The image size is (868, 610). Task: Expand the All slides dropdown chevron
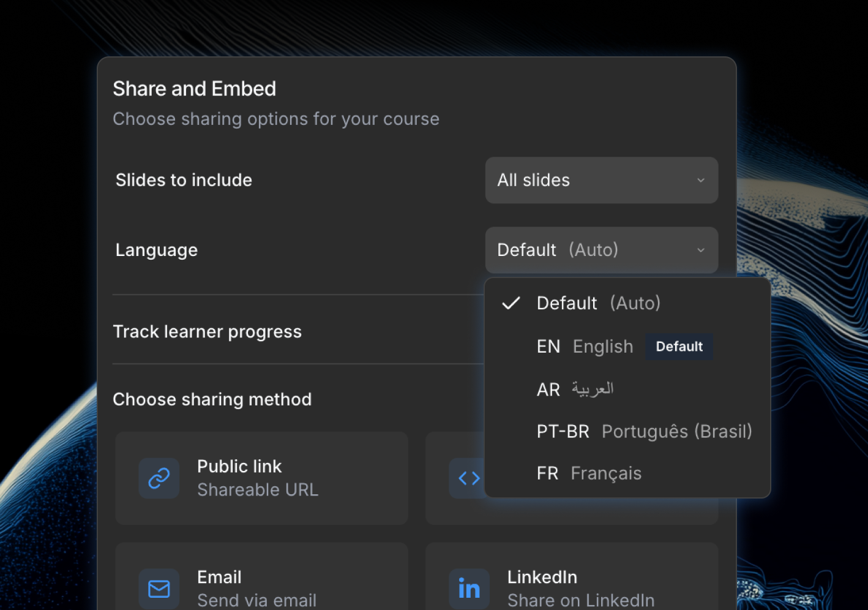tap(701, 180)
